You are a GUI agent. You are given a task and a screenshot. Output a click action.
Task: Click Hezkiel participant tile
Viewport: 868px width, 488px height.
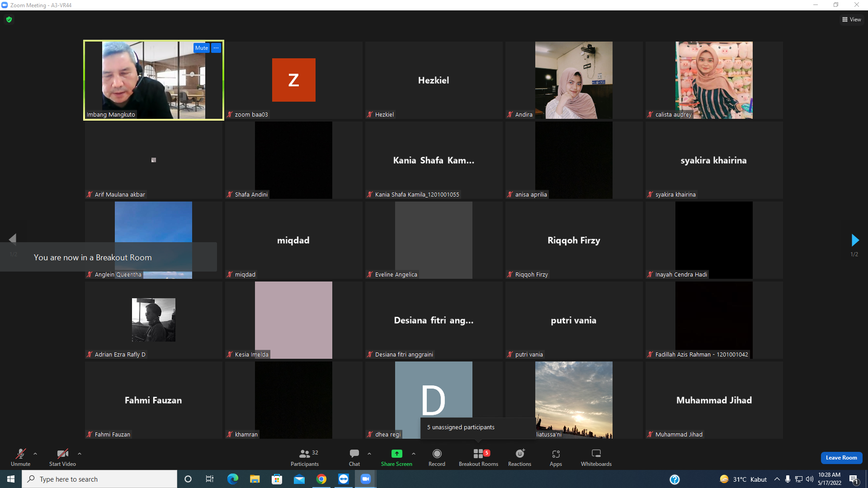(434, 80)
